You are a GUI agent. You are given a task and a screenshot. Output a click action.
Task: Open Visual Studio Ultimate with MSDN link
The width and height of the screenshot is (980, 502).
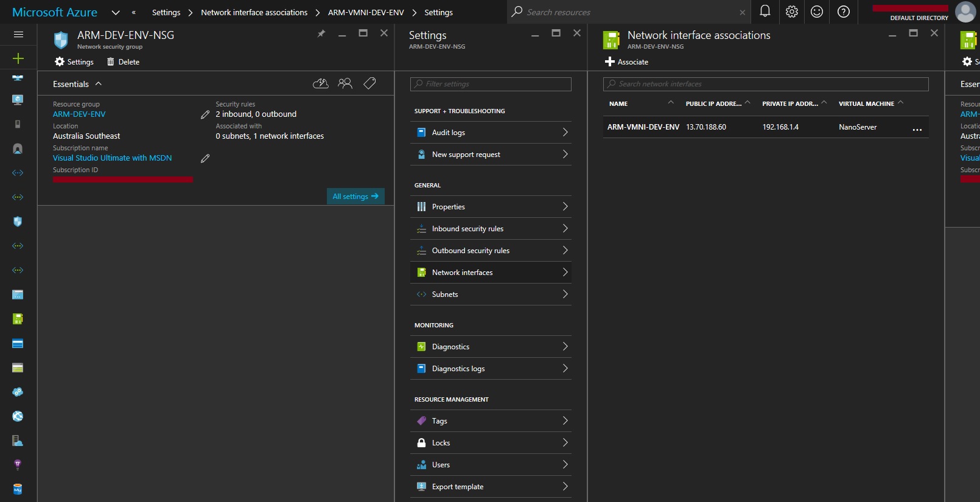click(x=112, y=158)
